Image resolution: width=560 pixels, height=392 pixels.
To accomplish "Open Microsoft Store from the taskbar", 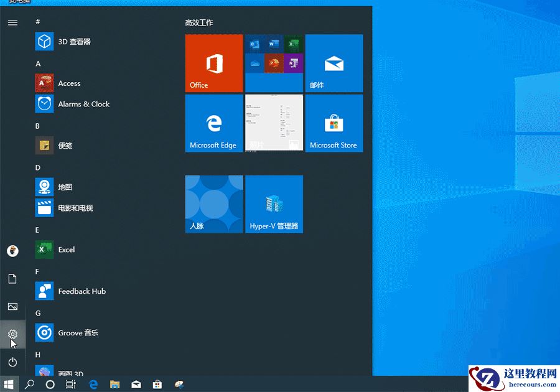I will [x=157, y=384].
